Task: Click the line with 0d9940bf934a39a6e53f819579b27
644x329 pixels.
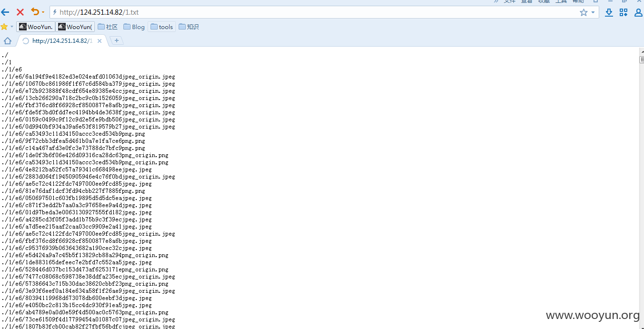Action: [x=88, y=127]
